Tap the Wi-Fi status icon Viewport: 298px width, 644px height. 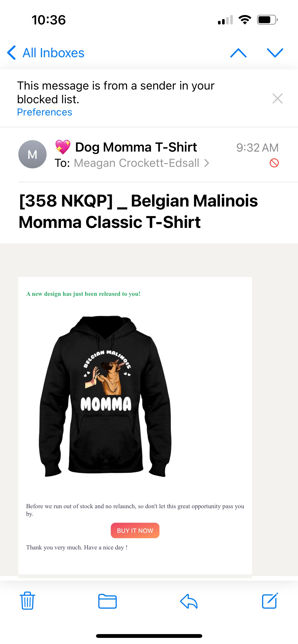pyautogui.click(x=245, y=20)
